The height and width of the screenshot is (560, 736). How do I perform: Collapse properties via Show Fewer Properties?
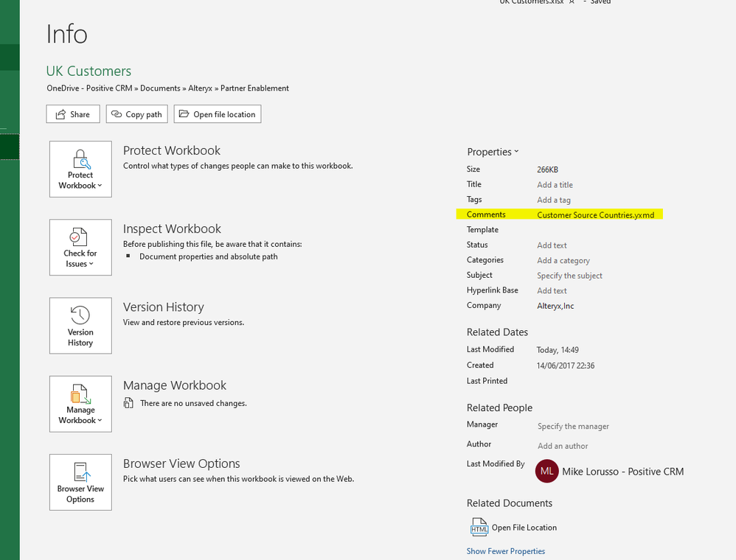(x=506, y=550)
